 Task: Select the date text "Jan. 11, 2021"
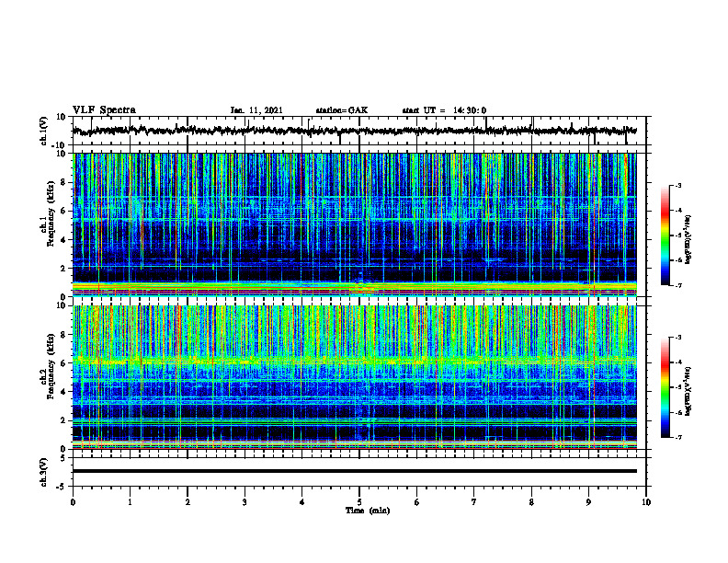[x=256, y=110]
